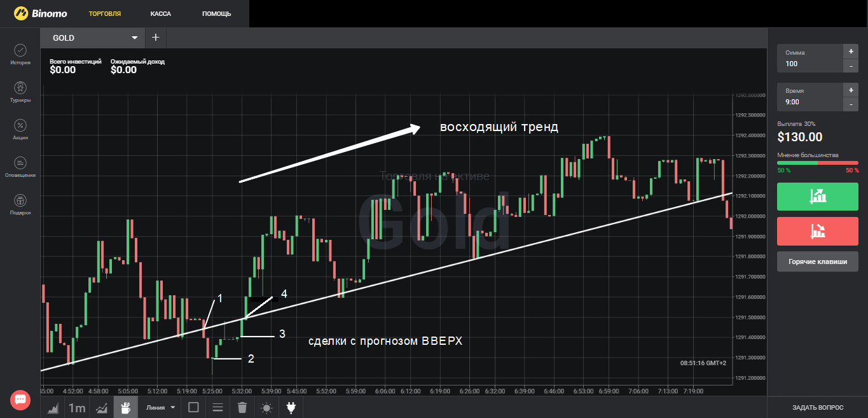
Task: Open the live support chat bubble
Action: (20, 400)
